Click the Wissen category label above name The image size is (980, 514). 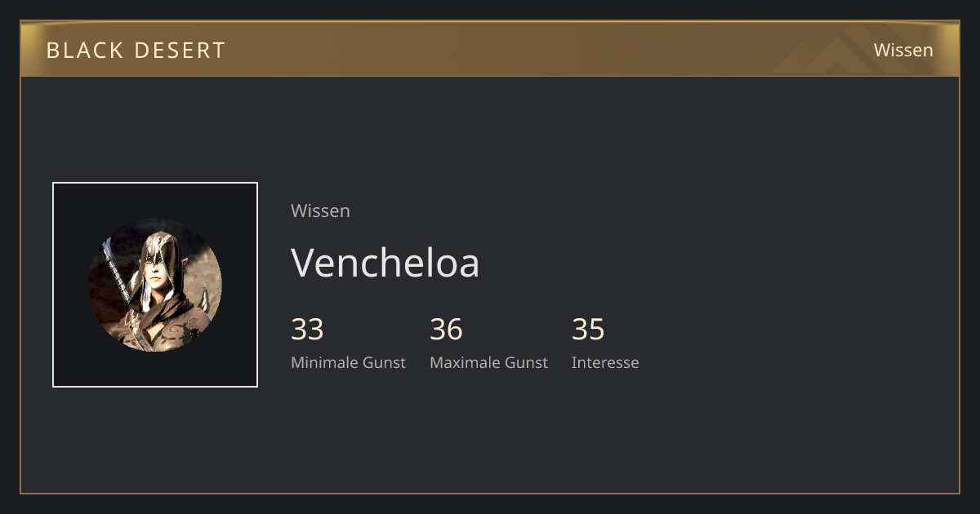[x=320, y=210]
